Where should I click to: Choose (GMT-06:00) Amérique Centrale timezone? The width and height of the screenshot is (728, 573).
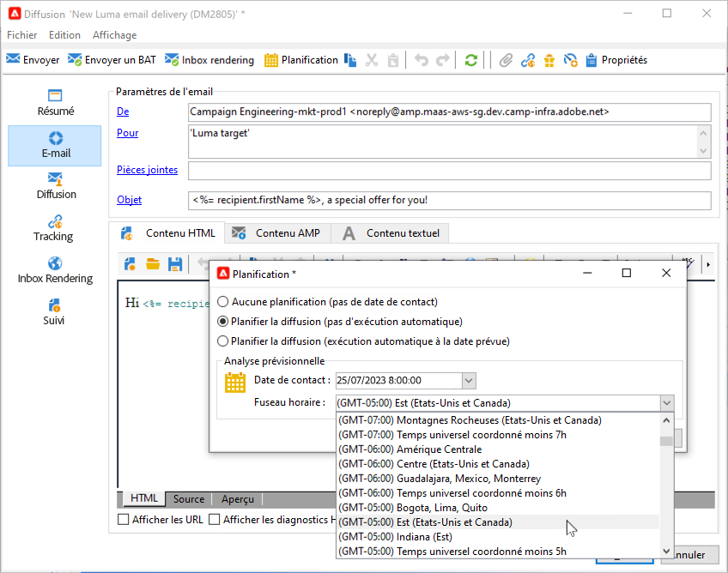[497, 449]
